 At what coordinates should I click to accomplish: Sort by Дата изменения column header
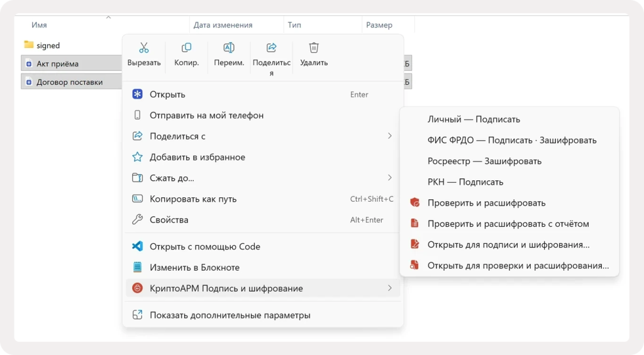coord(223,25)
